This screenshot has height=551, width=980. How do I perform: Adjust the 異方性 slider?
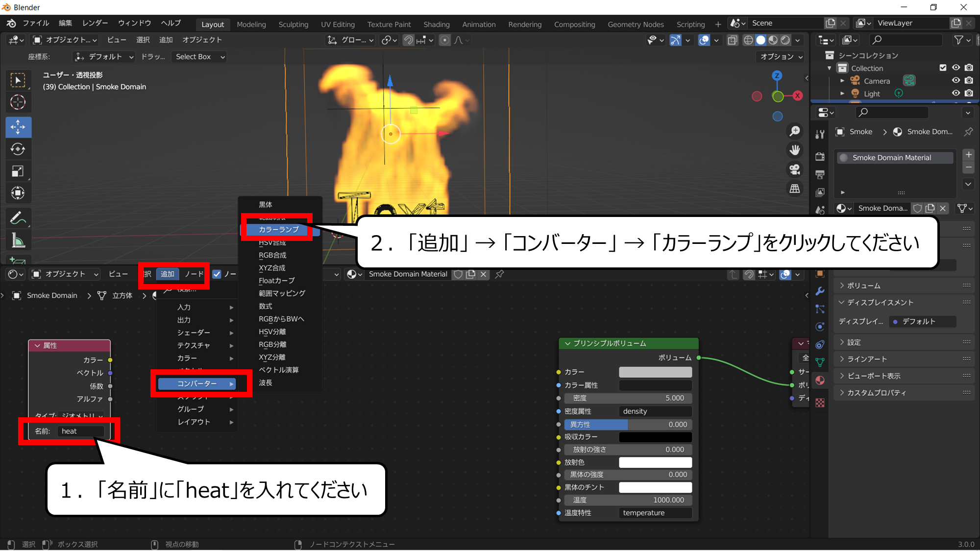coord(628,425)
